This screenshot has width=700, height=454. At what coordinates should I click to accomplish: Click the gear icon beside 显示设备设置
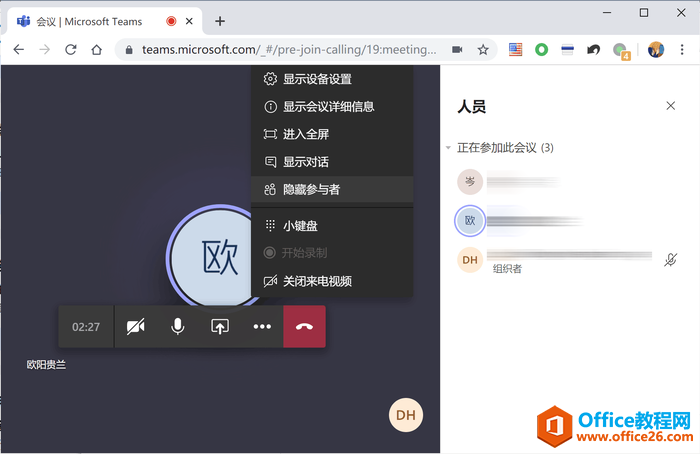tap(270, 79)
